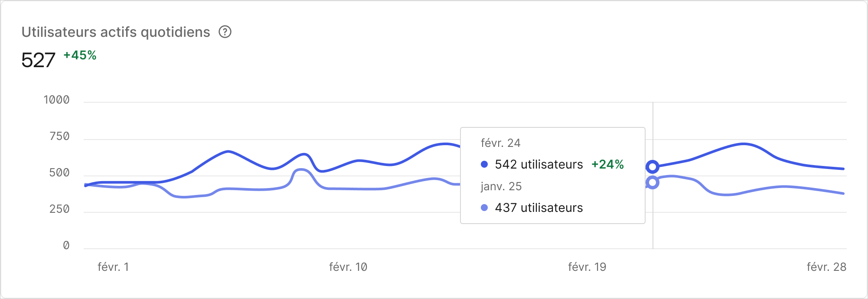Expand details for the févr. 24 tooltip entry
The image size is (868, 299).
coord(501,143)
